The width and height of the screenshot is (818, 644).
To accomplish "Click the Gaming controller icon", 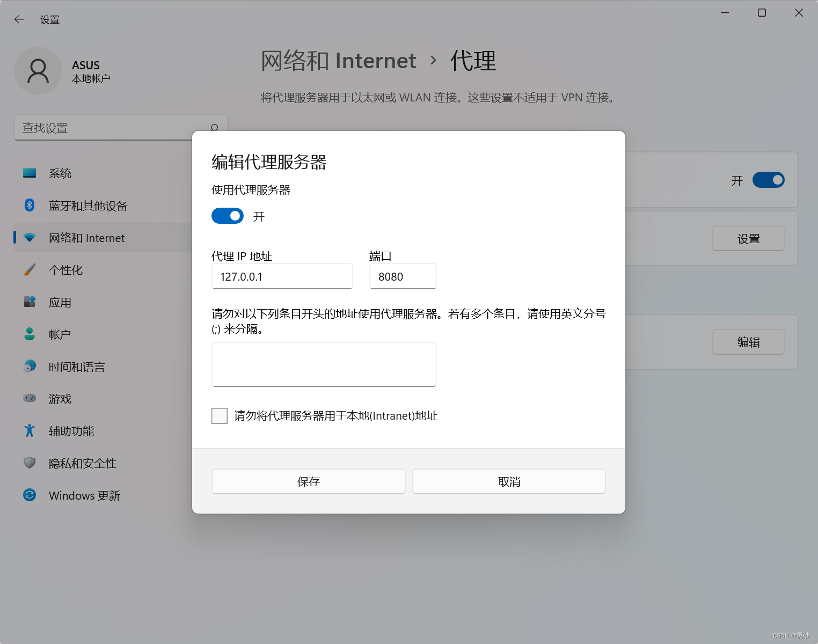I will (30, 398).
